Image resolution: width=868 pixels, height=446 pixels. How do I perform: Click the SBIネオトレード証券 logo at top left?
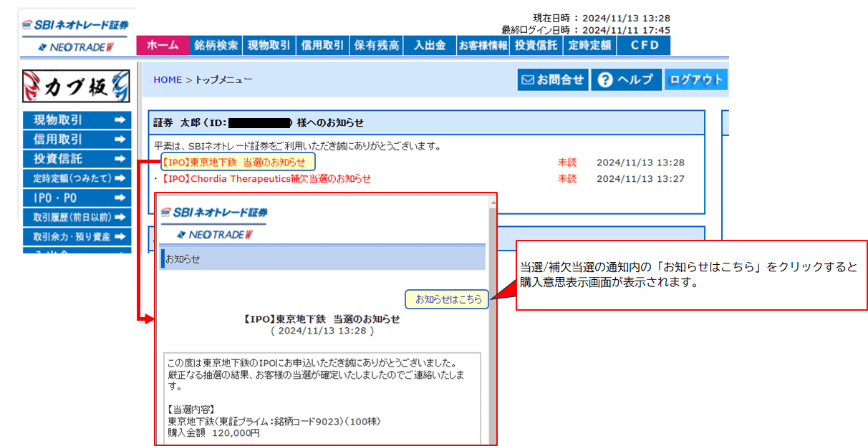pos(76,25)
